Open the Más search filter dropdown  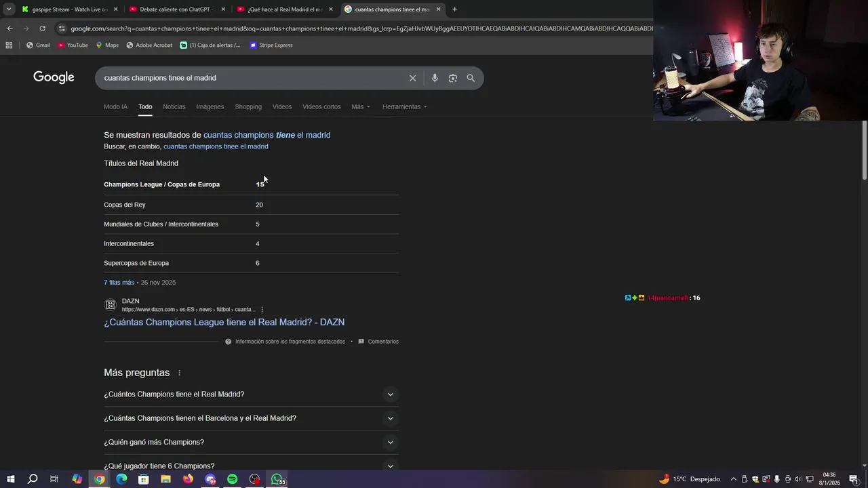pyautogui.click(x=361, y=106)
